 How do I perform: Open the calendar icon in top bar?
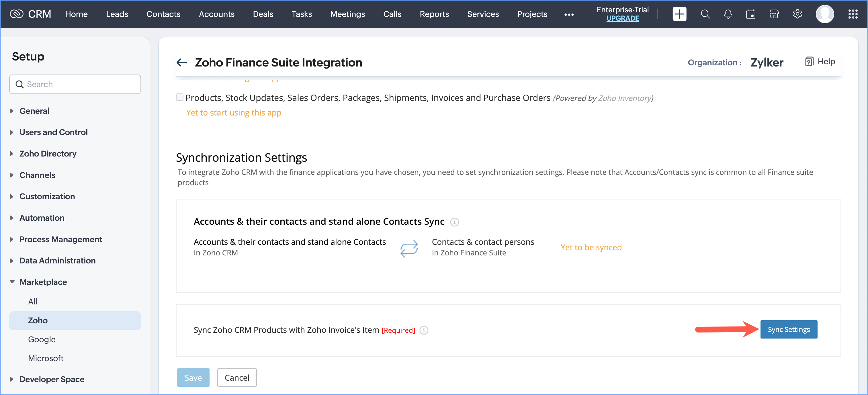click(750, 14)
